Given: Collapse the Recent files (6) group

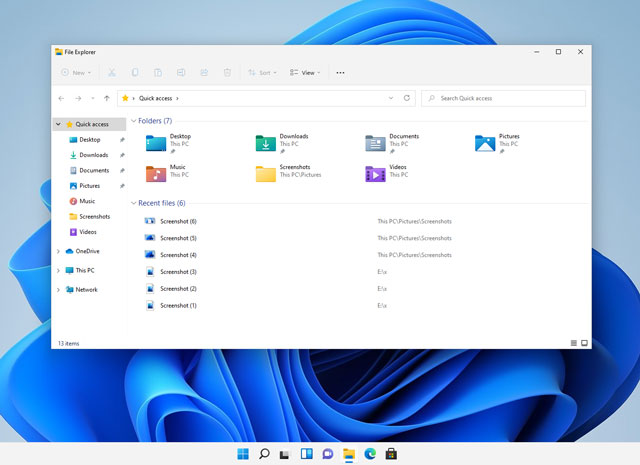Looking at the screenshot, I should (133, 203).
